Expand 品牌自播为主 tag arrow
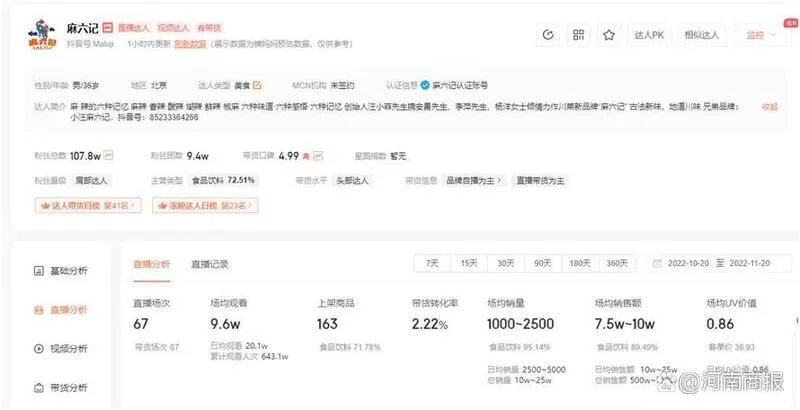 click(x=499, y=181)
